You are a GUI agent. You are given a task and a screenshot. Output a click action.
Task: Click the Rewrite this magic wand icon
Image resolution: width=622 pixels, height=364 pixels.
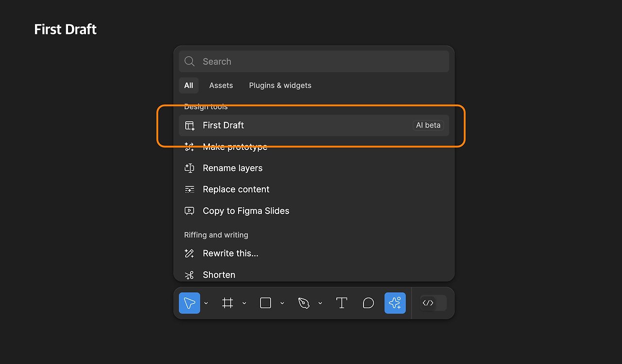[190, 253]
